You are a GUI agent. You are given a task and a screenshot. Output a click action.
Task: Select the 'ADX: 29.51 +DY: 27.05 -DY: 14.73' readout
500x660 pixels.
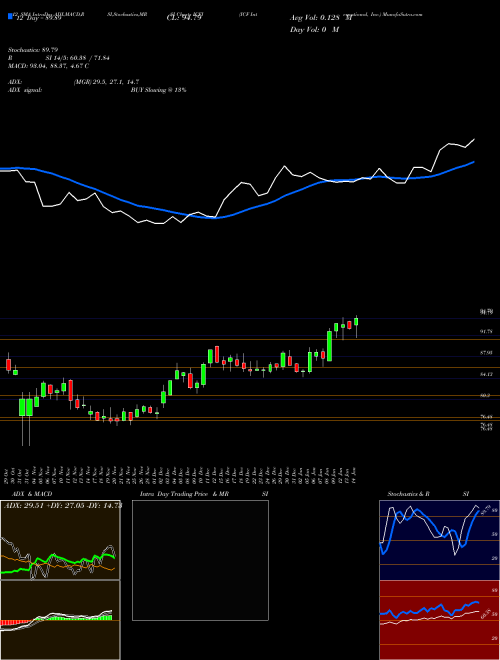click(x=63, y=506)
